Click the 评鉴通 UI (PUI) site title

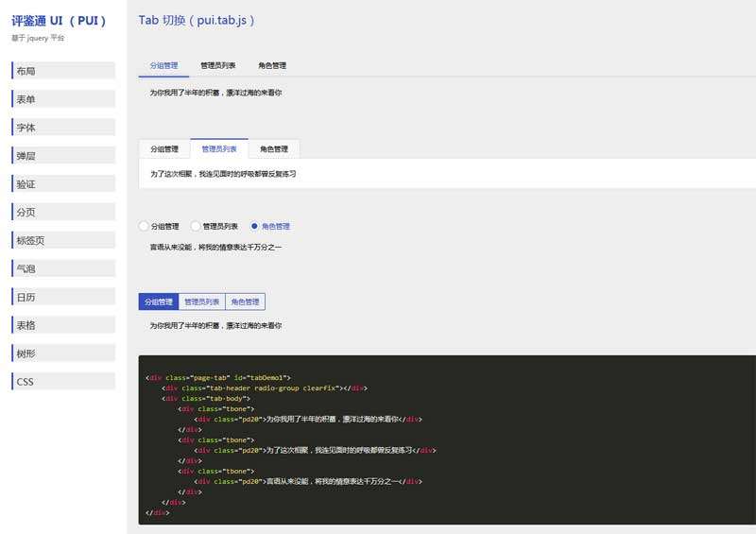coord(59,20)
